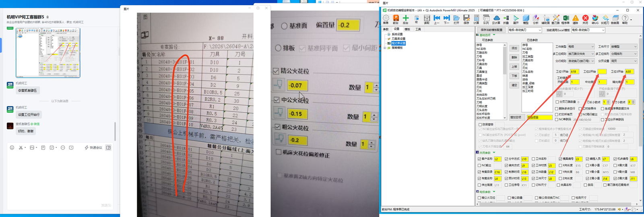Open 帮助 help icon in toolbar
The height and width of the screenshot is (217, 644).
click(x=625, y=19)
